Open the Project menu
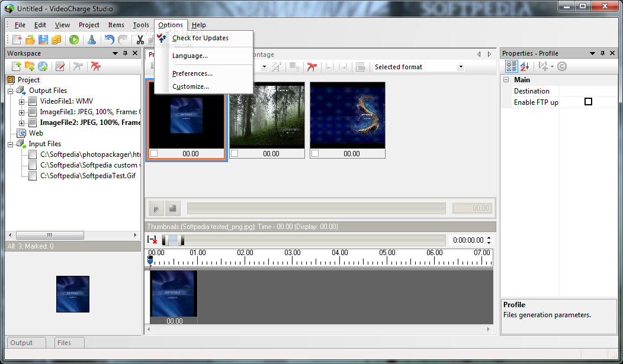The height and width of the screenshot is (364, 623). 89,25
